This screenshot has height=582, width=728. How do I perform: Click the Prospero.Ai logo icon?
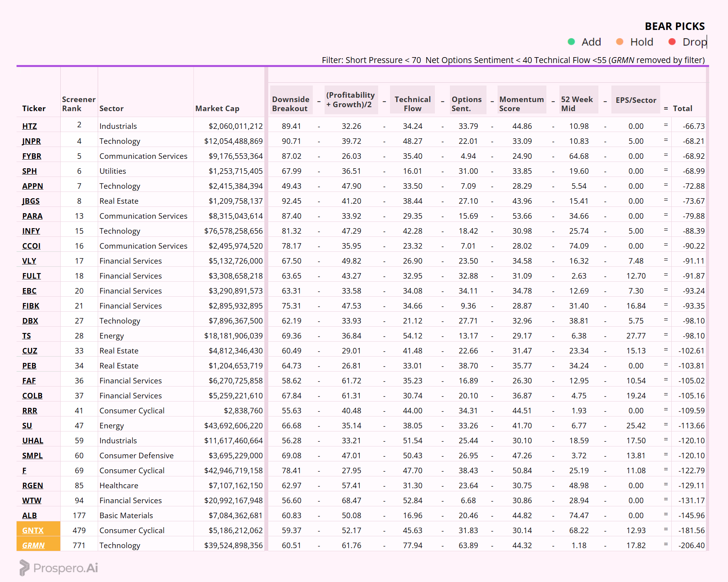tap(24, 568)
